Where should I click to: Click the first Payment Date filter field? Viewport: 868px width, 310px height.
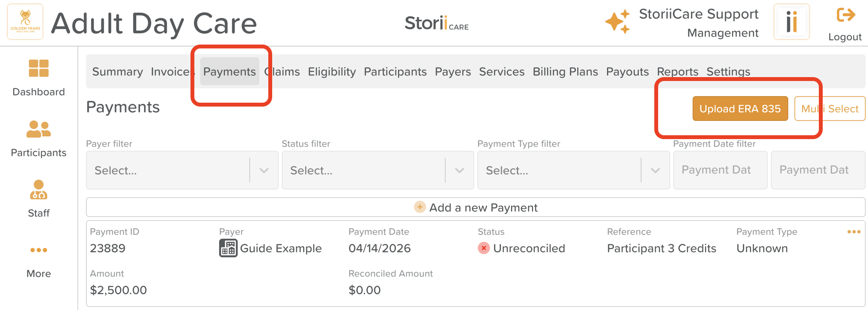pyautogui.click(x=720, y=170)
